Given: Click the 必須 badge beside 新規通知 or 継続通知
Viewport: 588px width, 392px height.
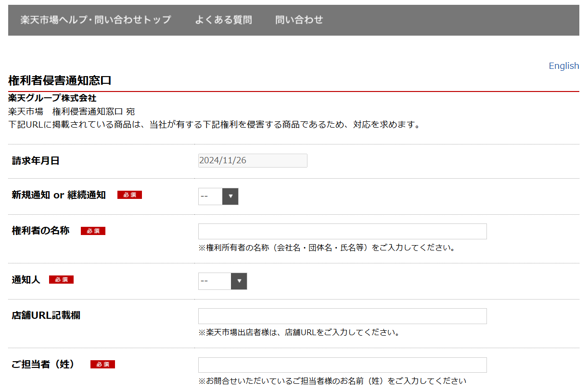Looking at the screenshot, I should [x=129, y=195].
